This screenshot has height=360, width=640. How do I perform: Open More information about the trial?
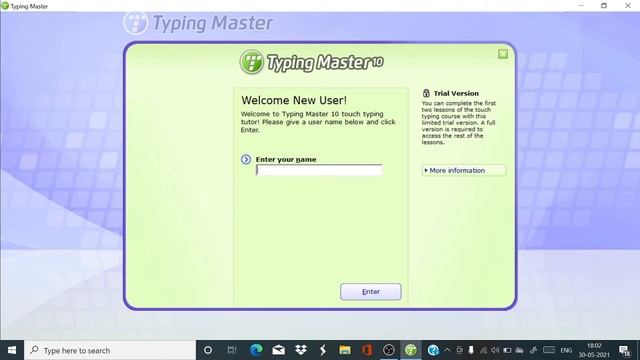pyautogui.click(x=464, y=170)
